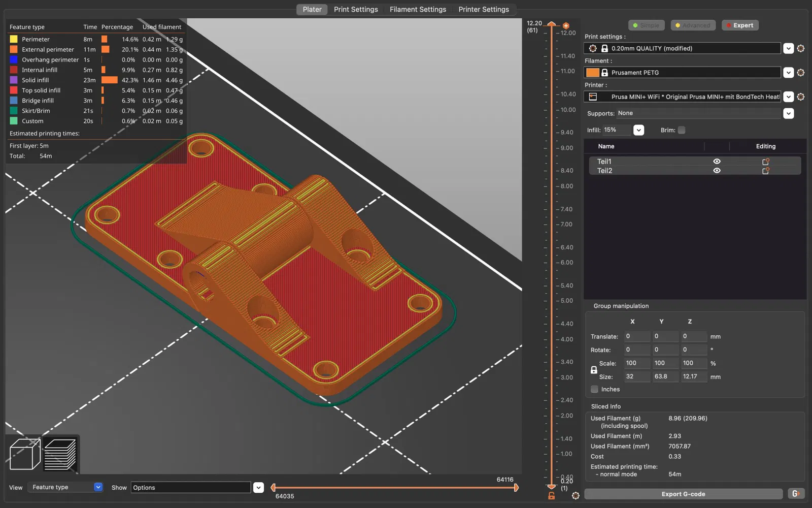Click the gear icon beside Filament preset
The width and height of the screenshot is (812, 508).
[801, 73]
